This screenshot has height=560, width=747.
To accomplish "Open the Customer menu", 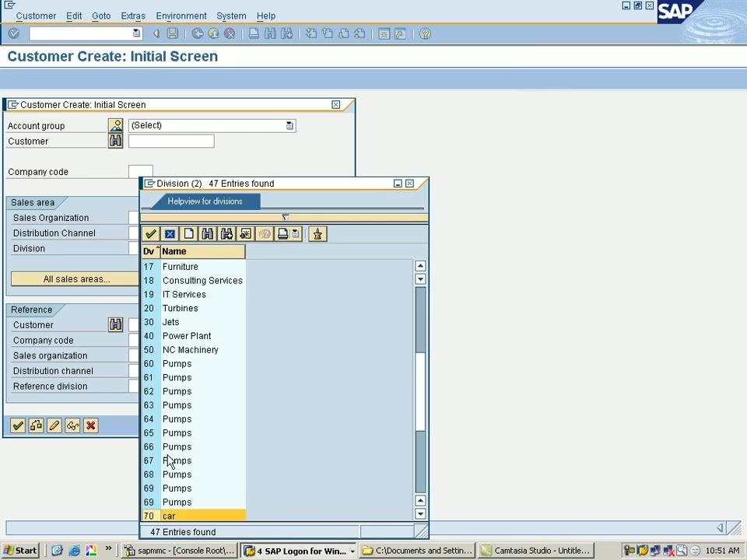I will [36, 16].
